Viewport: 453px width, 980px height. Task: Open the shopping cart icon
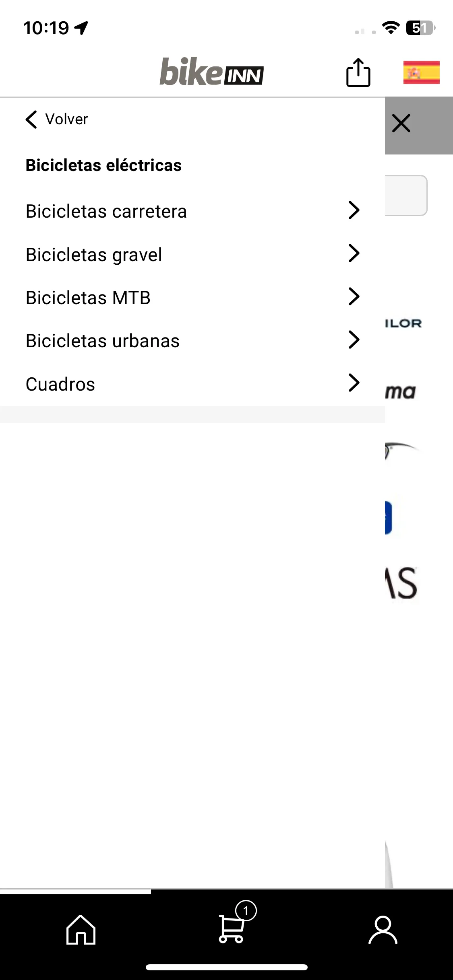[231, 929]
